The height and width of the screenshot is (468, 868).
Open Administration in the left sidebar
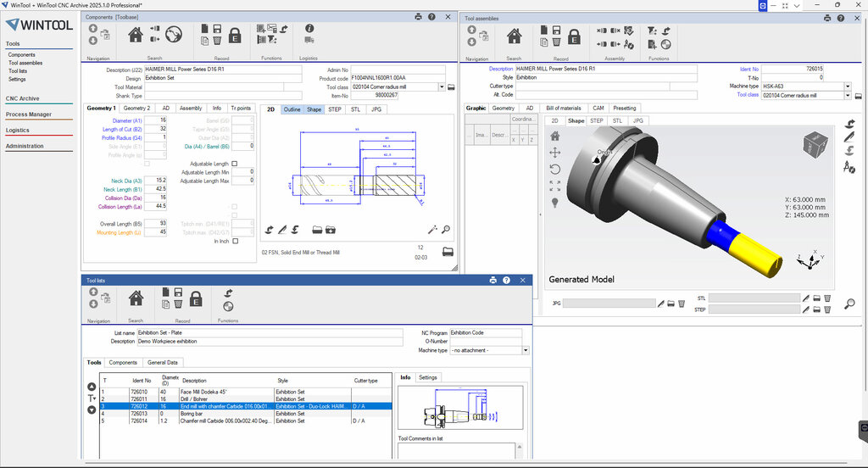click(x=25, y=146)
